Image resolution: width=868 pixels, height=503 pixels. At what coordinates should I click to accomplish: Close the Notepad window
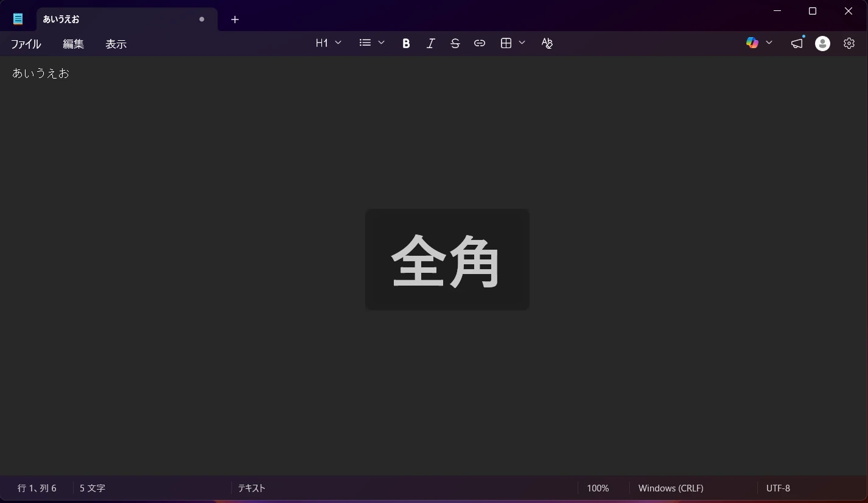(x=849, y=11)
